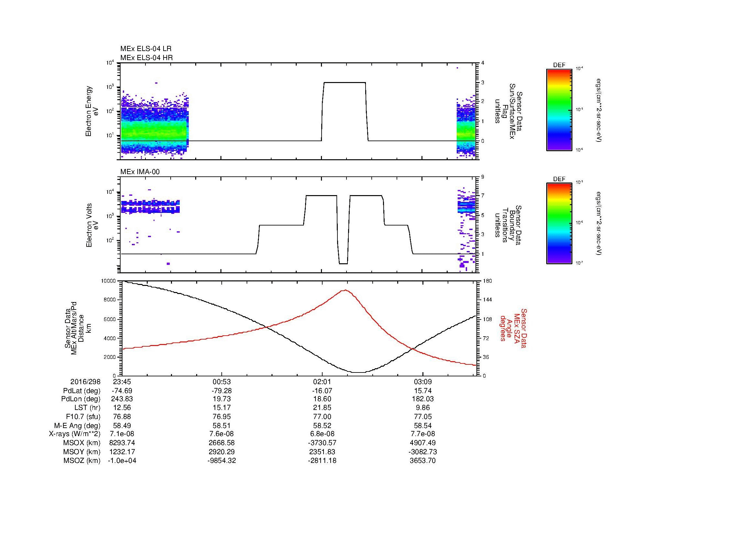Click the PdLat value '-74.69'
This screenshot has width=756, height=534.
click(x=122, y=391)
